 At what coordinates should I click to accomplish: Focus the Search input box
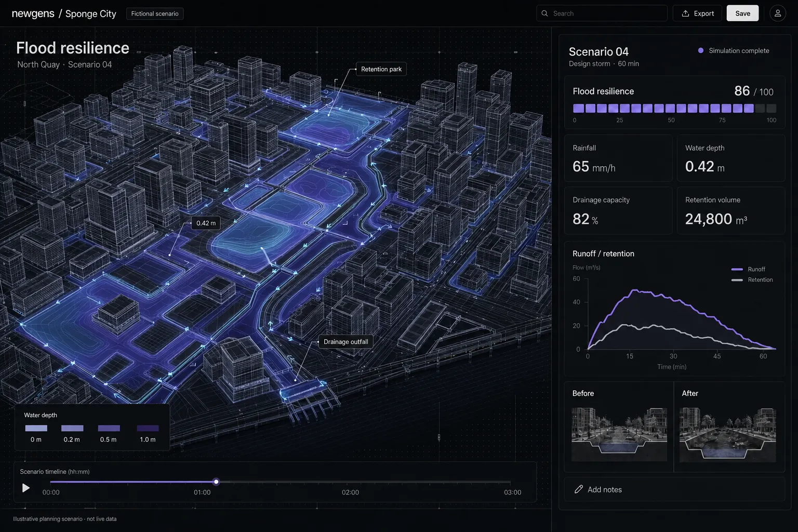tap(602, 14)
